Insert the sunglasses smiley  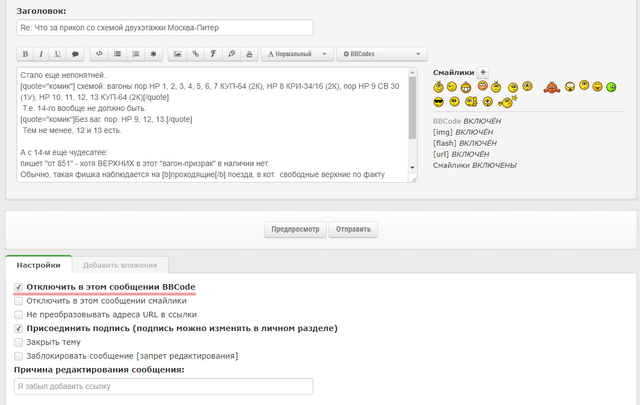(439, 102)
